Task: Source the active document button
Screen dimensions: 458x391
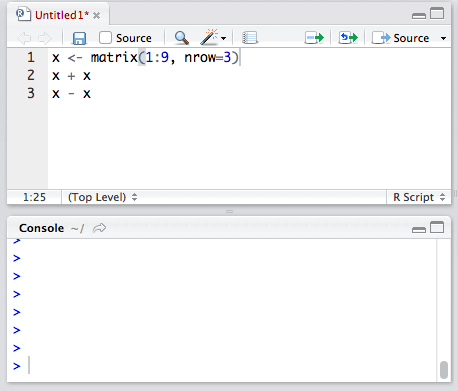Action: (401, 38)
